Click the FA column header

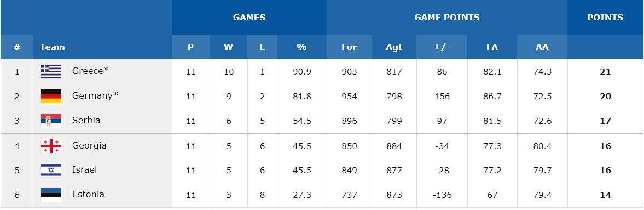tap(492, 47)
